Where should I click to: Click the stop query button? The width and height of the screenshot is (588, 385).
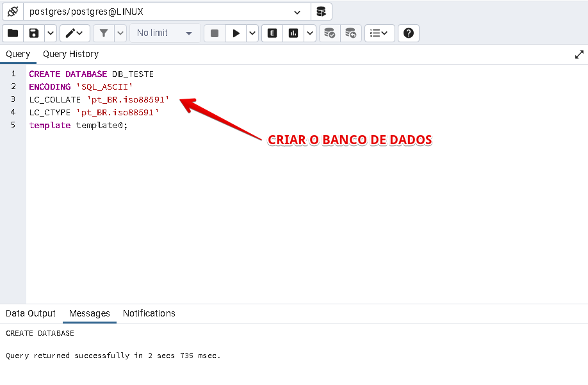pos(215,33)
